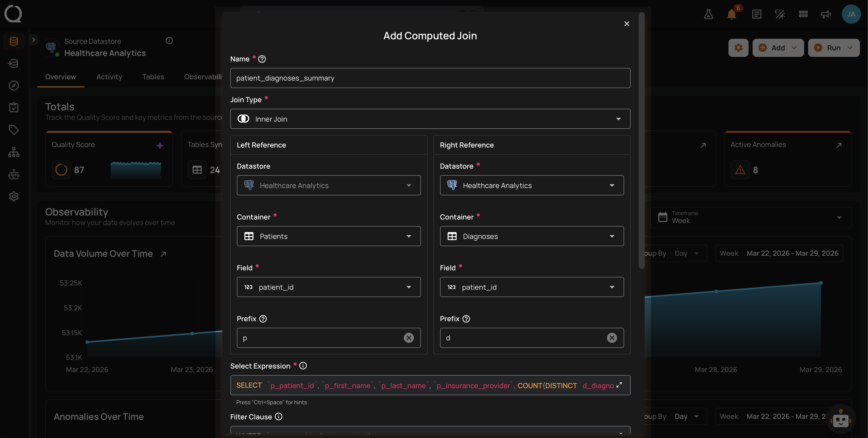Open the apps grid header icon
This screenshot has width=868, height=438.
(x=803, y=14)
